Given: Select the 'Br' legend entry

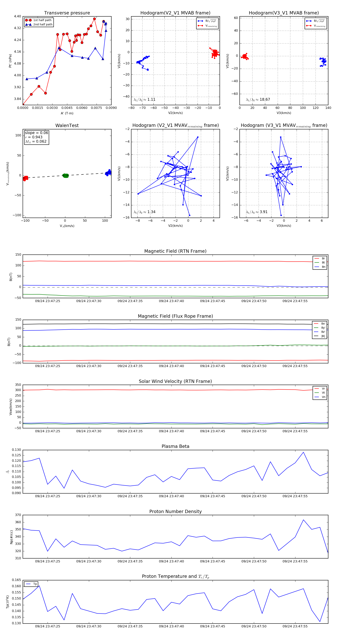Looking at the screenshot, I should (320, 259).
